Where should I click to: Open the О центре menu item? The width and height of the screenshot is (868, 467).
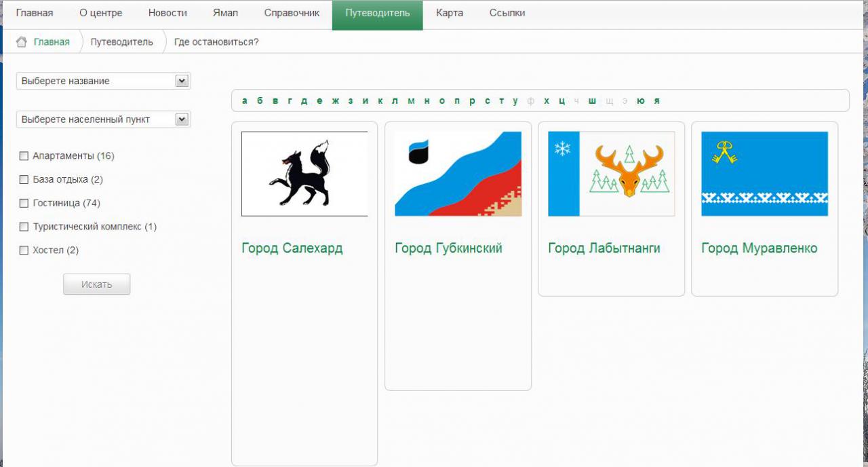pyautogui.click(x=101, y=13)
